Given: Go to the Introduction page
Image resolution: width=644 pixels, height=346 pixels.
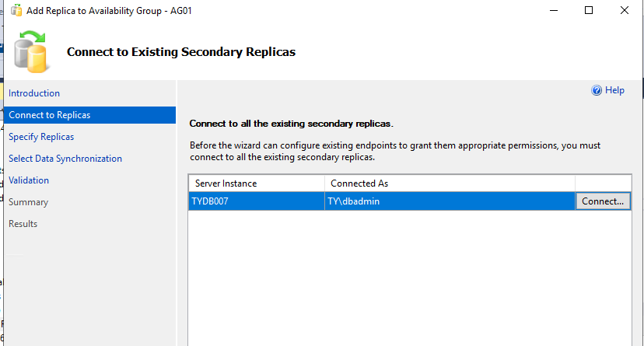Looking at the screenshot, I should 34,93.
